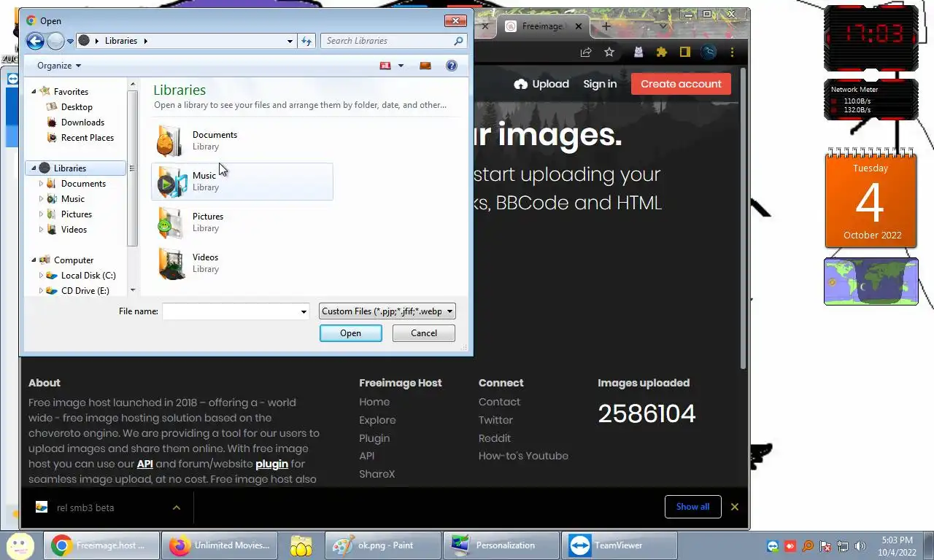This screenshot has width=934, height=560.
Task: Open the Explore link in the footer
Action: pos(377,420)
